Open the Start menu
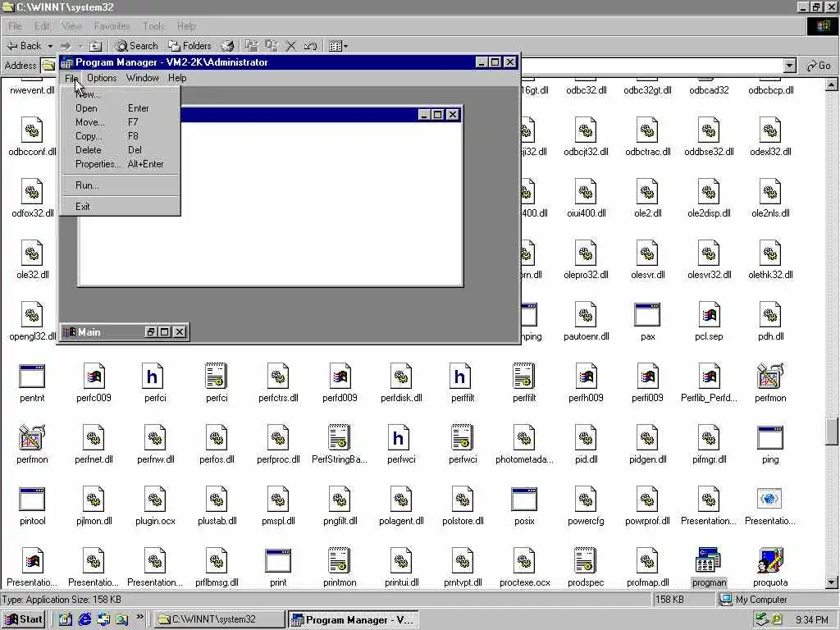Viewport: 840px width, 630px height. [x=24, y=619]
